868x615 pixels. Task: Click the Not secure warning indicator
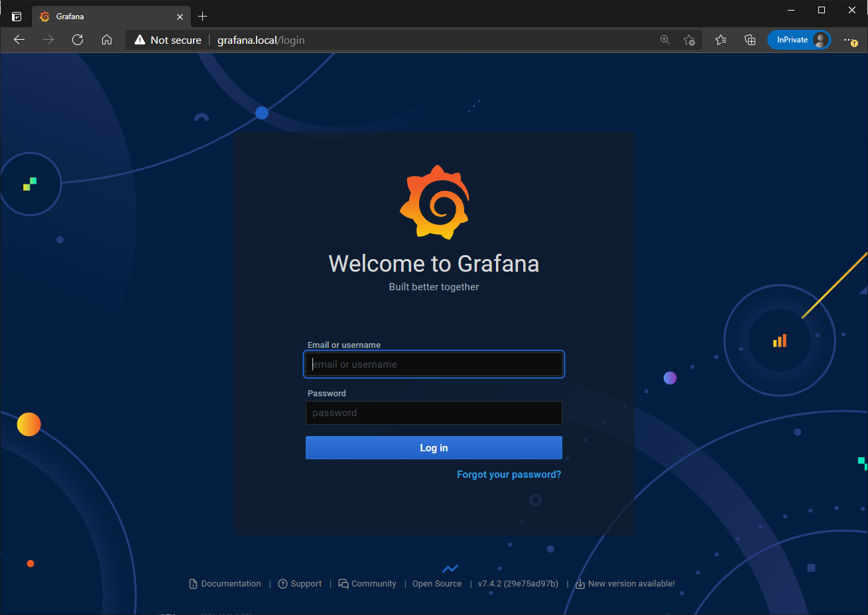[x=168, y=40]
